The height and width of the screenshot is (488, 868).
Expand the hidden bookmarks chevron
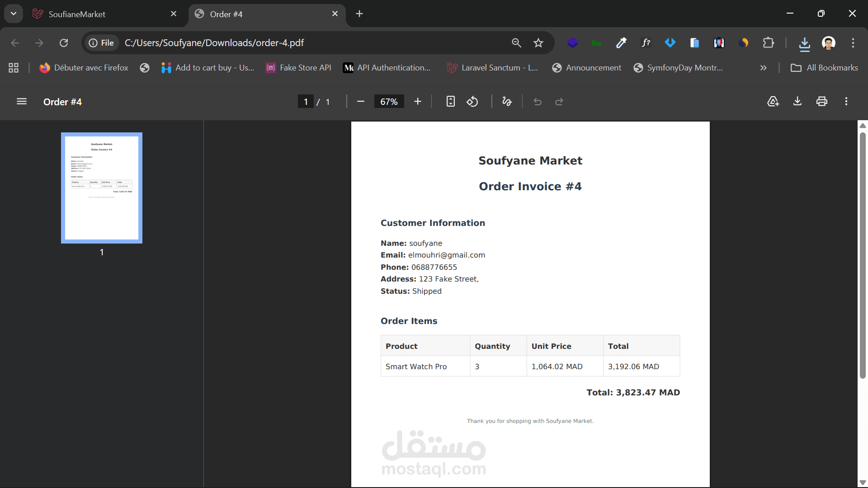pos(764,68)
